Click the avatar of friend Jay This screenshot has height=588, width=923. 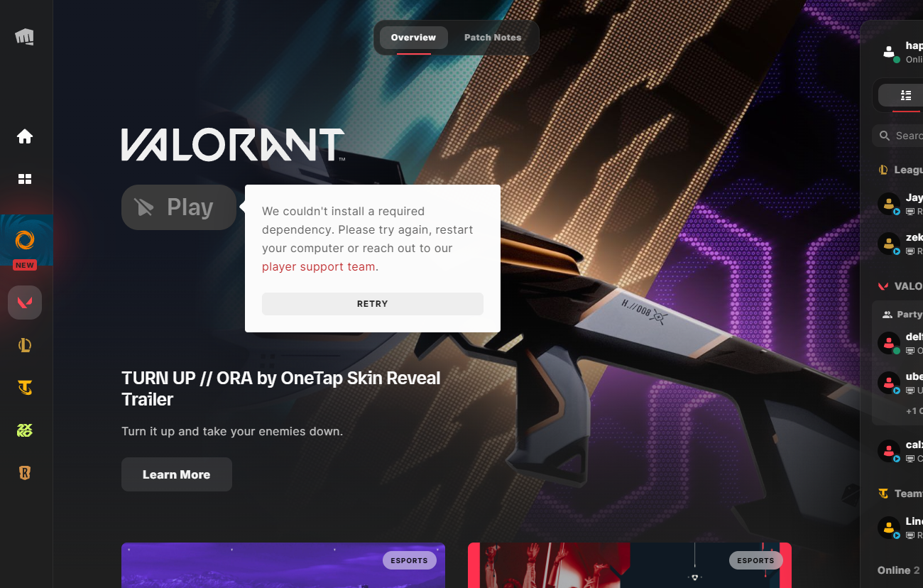click(889, 205)
